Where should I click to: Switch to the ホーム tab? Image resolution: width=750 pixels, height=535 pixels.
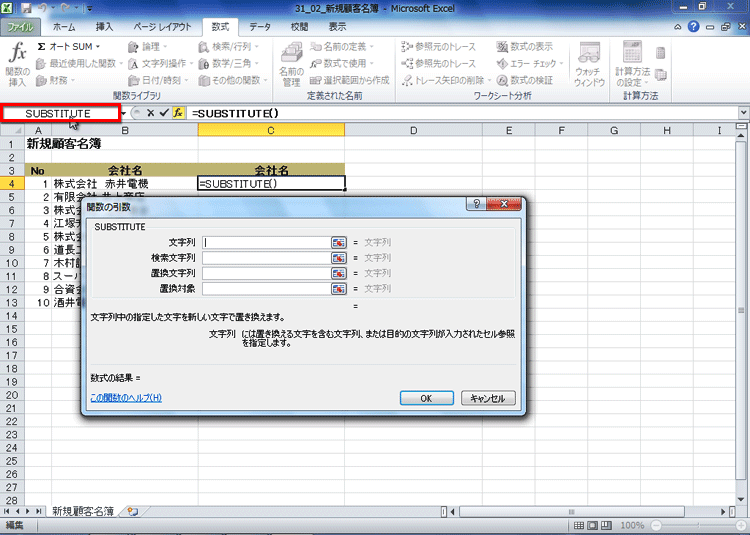[64, 27]
